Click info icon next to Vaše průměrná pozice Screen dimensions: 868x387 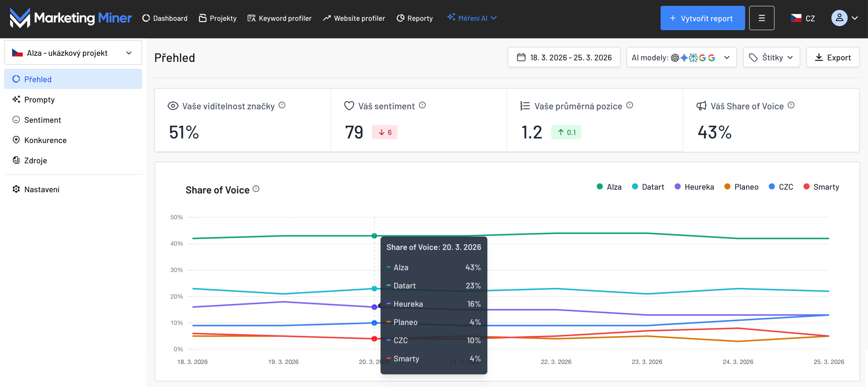click(x=629, y=105)
